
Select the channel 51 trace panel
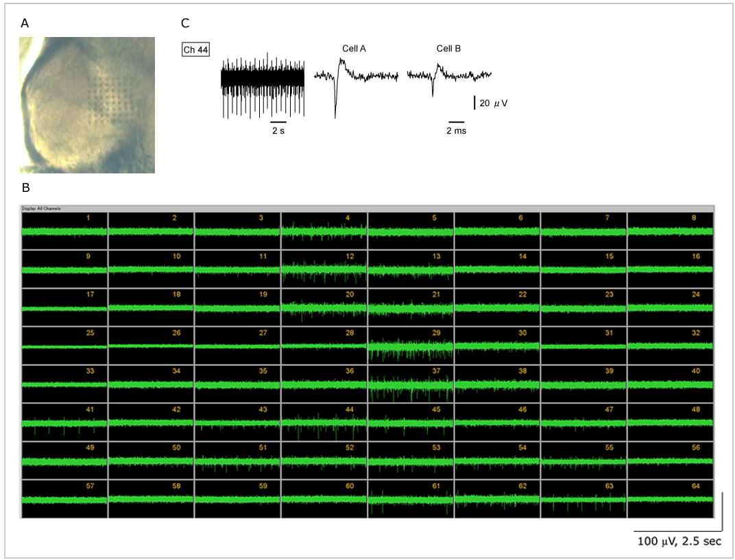click(237, 461)
